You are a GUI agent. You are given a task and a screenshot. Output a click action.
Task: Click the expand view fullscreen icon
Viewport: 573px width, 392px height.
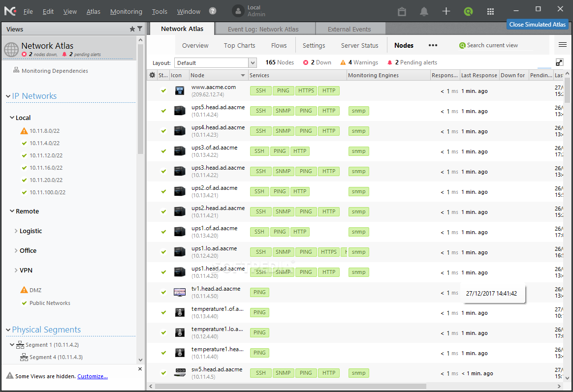tap(560, 62)
